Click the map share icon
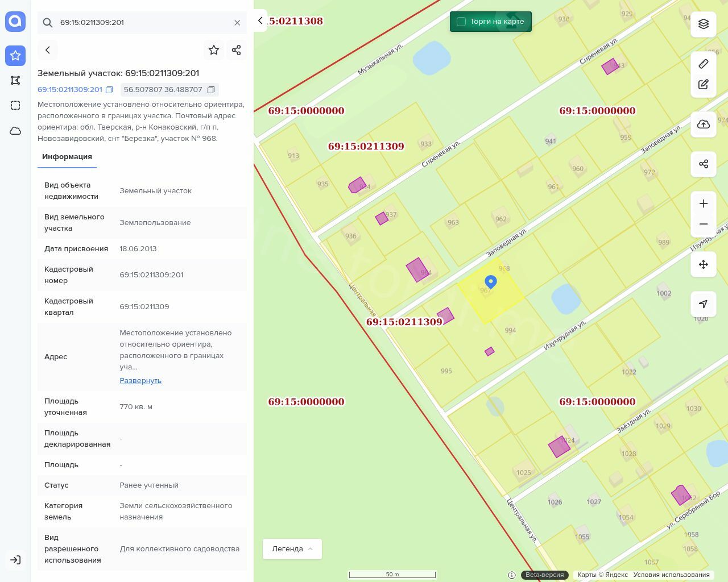 pos(704,164)
